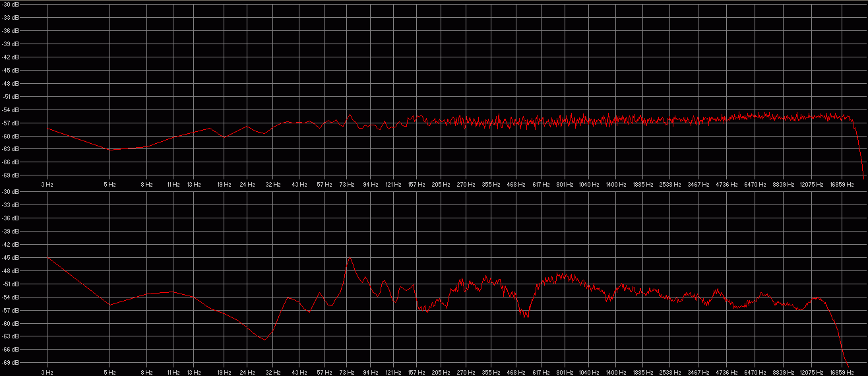The height and width of the screenshot is (376, 868).
Task: Pick the 617 Hz label under the lower graph
Action: [541, 372]
